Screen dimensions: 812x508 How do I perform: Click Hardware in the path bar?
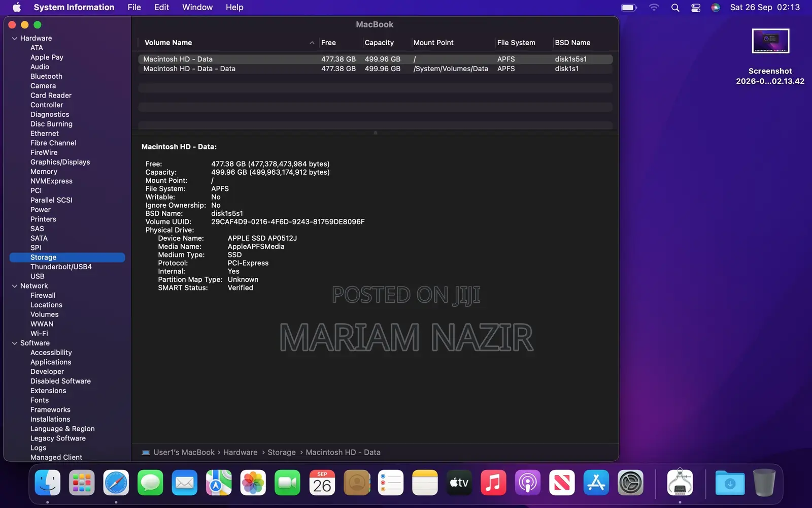(x=240, y=452)
